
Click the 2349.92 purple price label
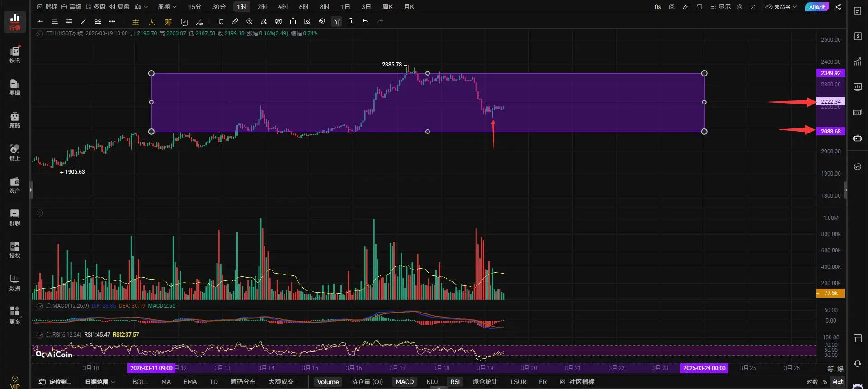830,73
